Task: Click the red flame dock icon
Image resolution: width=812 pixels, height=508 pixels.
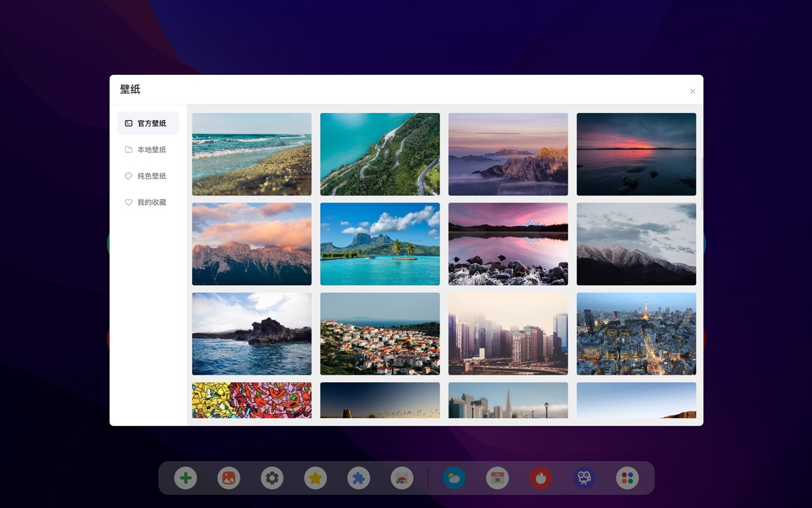Action: [540, 478]
